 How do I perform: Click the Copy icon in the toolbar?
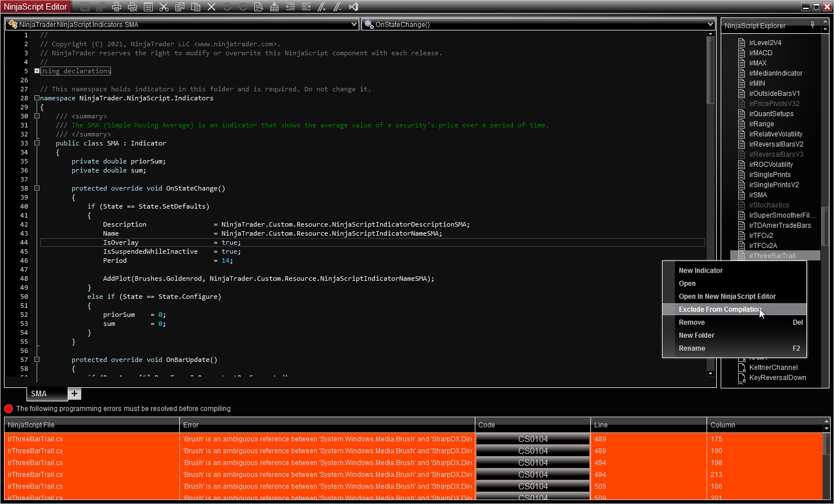[x=180, y=7]
